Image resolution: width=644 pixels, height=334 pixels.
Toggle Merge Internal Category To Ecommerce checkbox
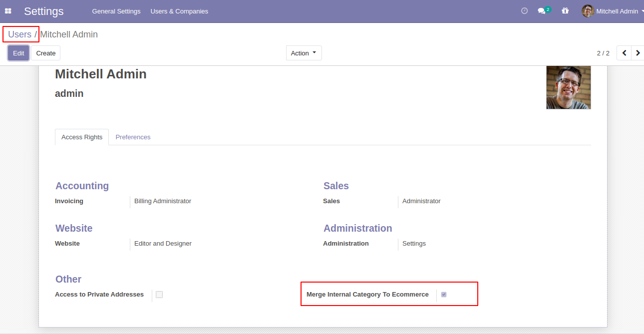444,295
